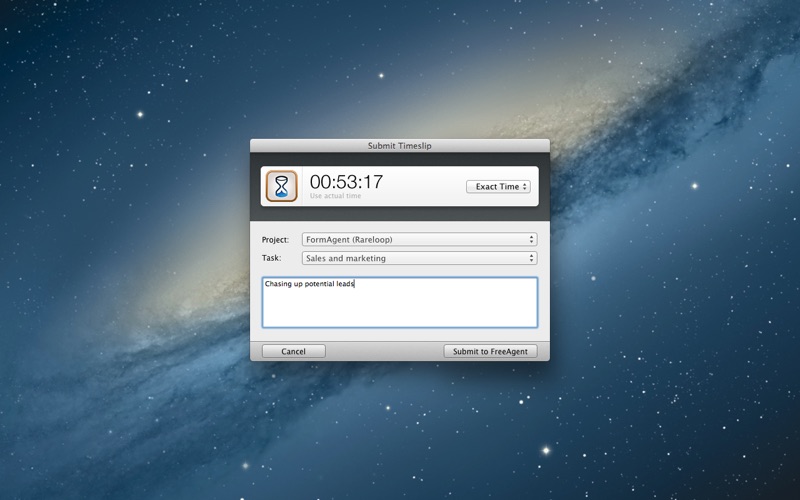
Task: Click the 'Chasing up potential leads' text
Action: coord(309,284)
